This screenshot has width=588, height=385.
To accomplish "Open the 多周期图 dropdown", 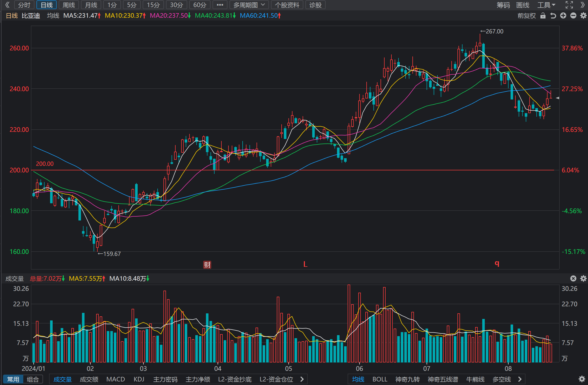I will 249,5.
